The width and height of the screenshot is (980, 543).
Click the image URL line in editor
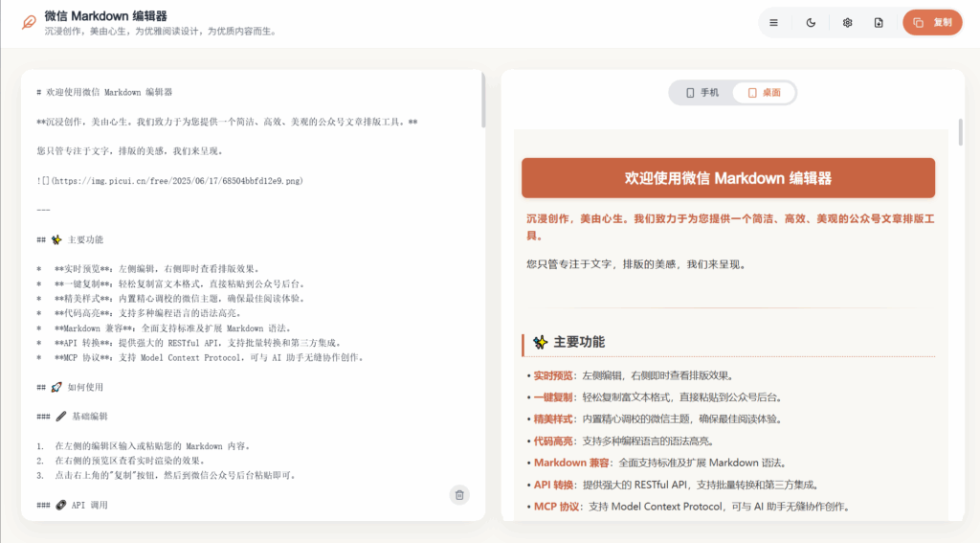[170, 181]
